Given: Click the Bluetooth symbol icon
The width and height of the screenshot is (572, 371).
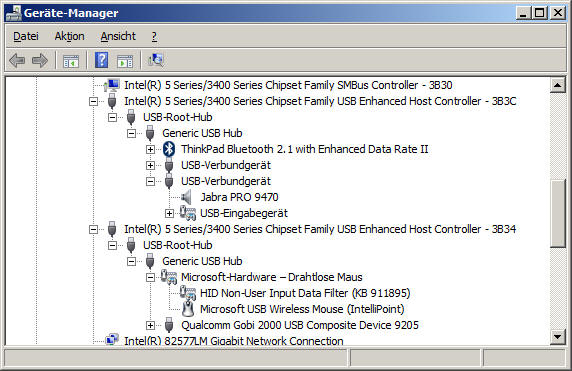Looking at the screenshot, I should (169, 149).
